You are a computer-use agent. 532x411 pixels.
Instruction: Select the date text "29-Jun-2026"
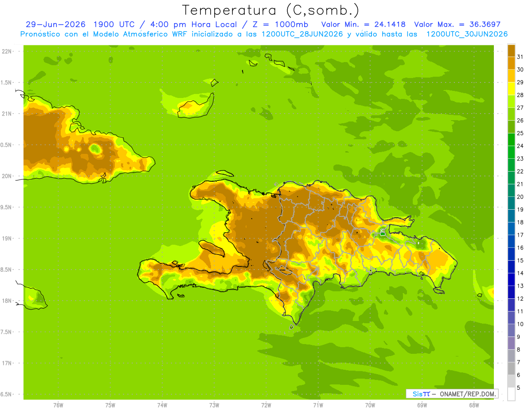click(x=55, y=24)
